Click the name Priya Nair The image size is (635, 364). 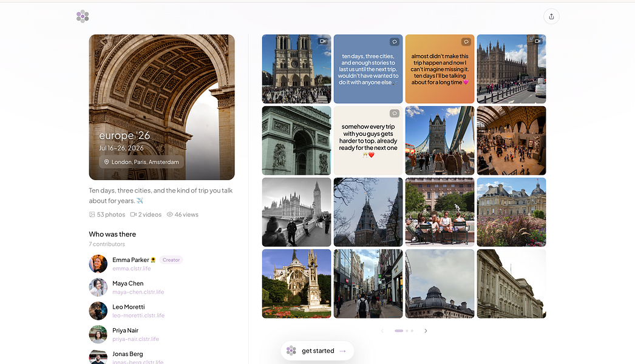point(126,331)
